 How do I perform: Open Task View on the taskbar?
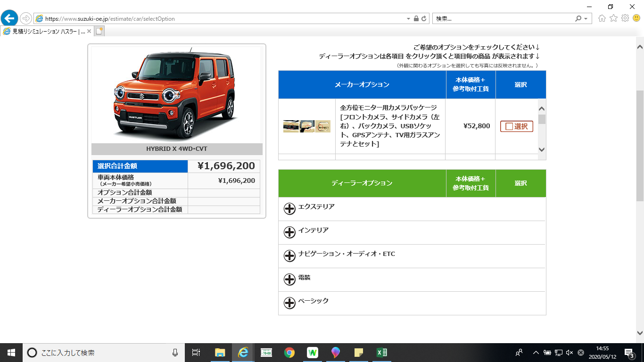pyautogui.click(x=196, y=353)
